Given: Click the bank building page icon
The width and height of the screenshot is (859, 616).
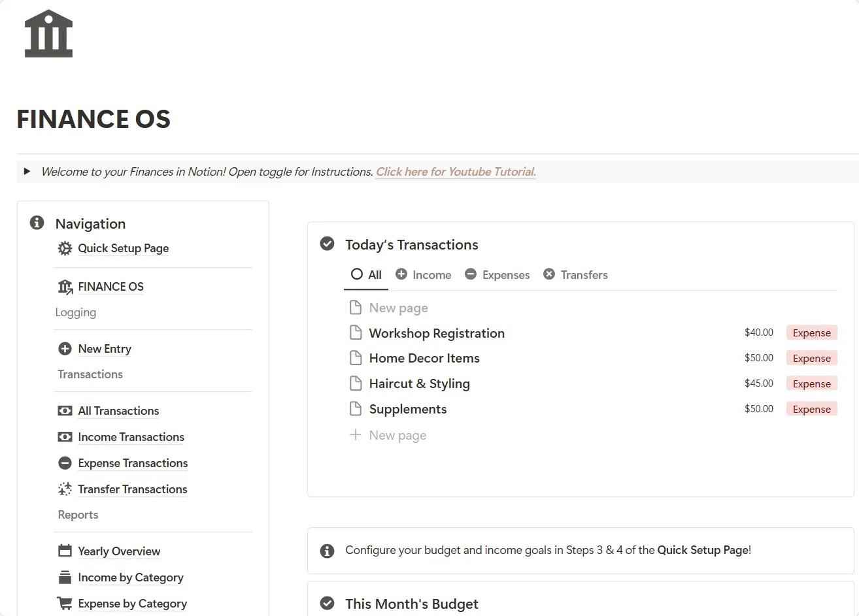Looking at the screenshot, I should (48, 33).
